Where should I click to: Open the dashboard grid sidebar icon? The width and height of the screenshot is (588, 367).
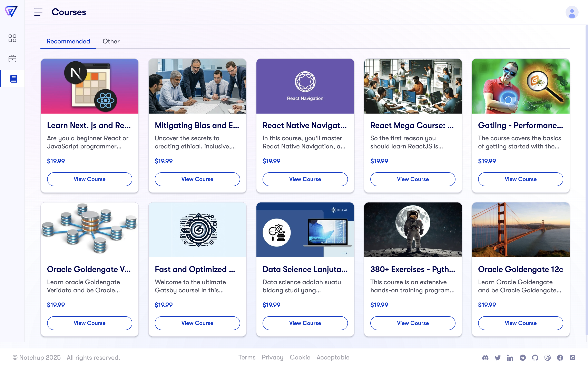(x=12, y=38)
